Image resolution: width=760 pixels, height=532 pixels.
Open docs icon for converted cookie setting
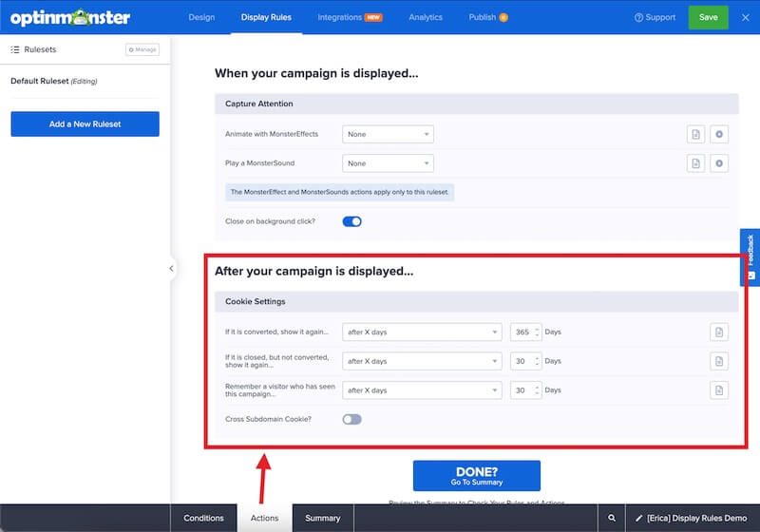719,332
